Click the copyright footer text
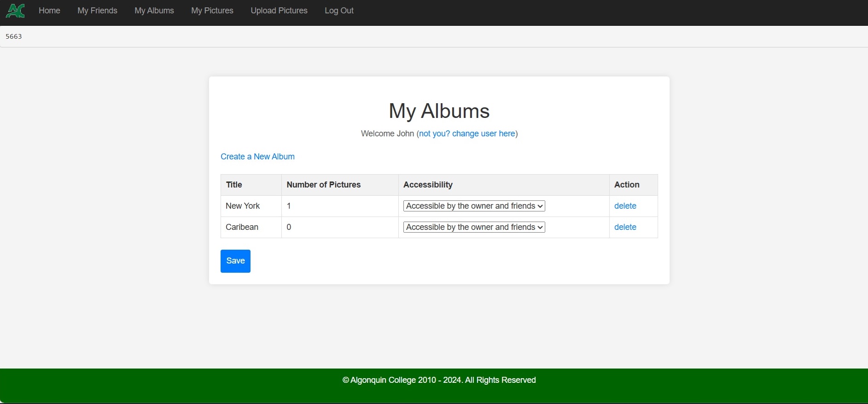 pos(439,380)
